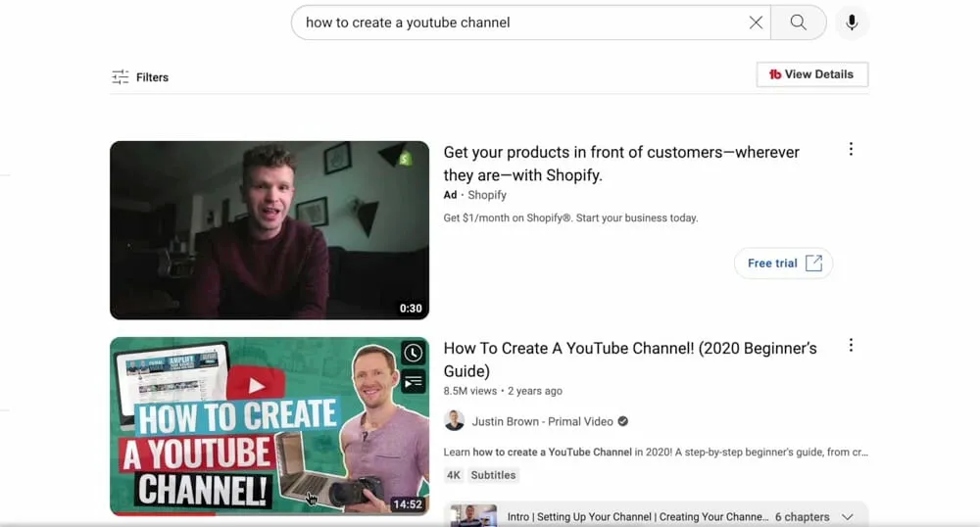Visit Justin Brown - Primal Video channel

(542, 421)
